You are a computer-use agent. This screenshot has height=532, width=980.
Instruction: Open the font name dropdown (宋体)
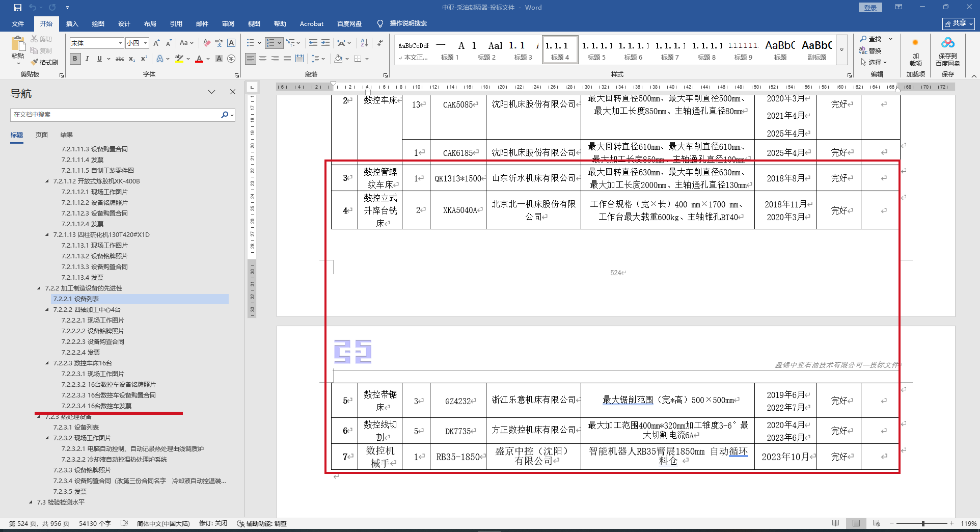tap(120, 43)
